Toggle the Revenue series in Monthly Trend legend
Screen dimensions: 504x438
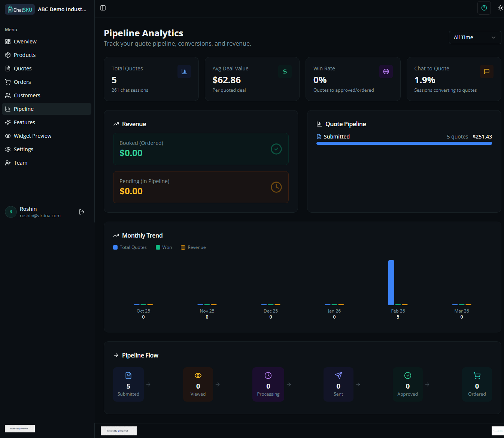[193, 247]
